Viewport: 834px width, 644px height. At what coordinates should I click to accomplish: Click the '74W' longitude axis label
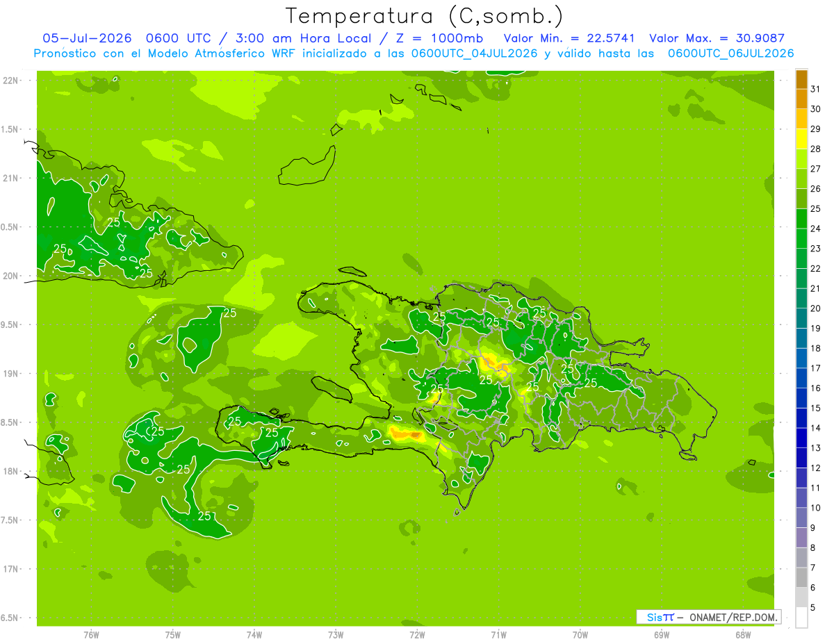254,635
